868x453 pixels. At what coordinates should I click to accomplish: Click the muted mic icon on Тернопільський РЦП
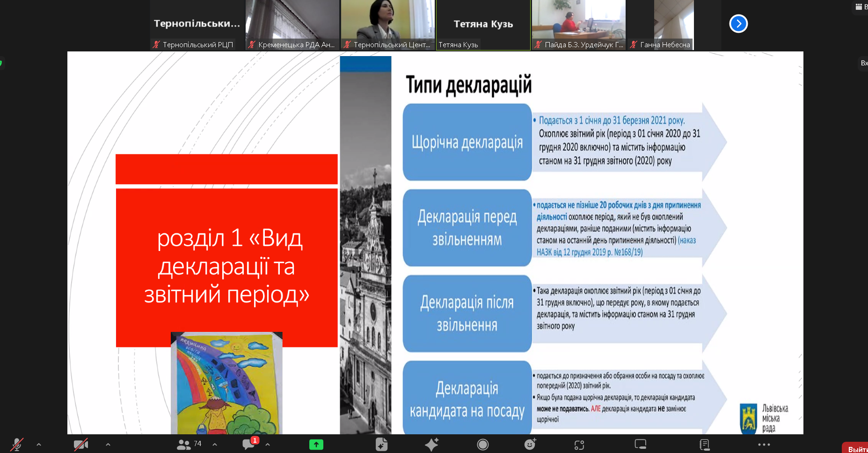click(x=156, y=44)
